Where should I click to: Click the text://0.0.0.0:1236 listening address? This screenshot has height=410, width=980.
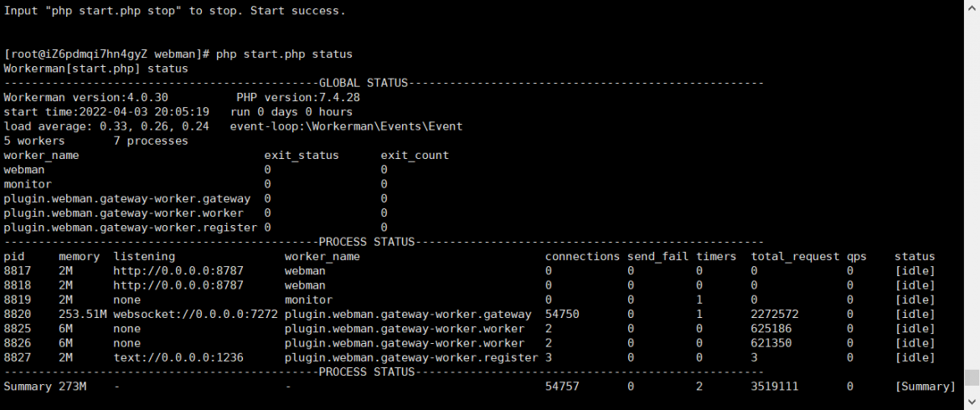[178, 357]
